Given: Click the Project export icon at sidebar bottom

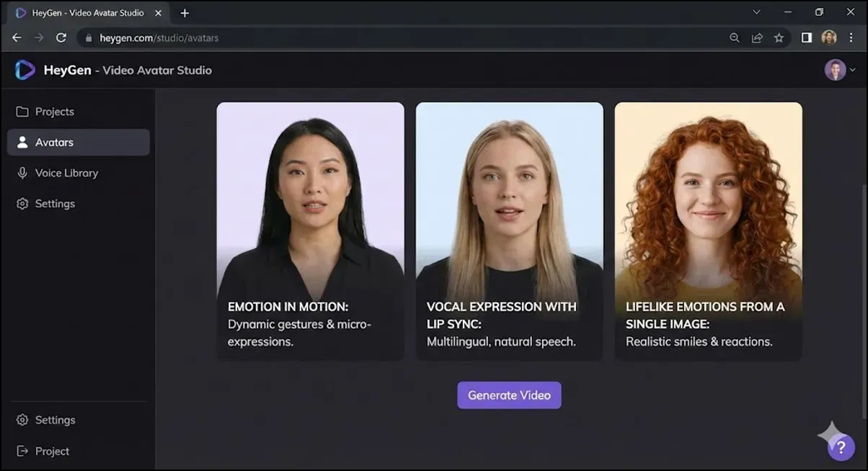Looking at the screenshot, I should (x=21, y=451).
